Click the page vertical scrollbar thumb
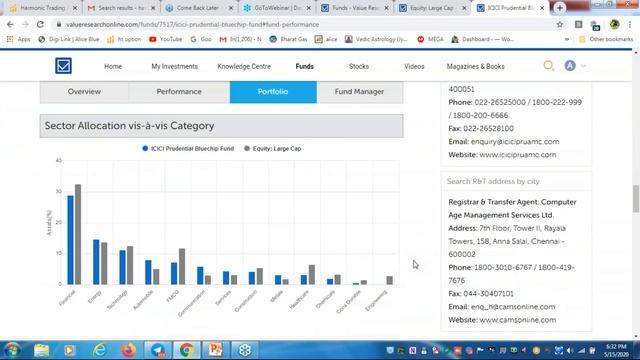Viewport: 640px width, 360px height. pyautogui.click(x=636, y=198)
